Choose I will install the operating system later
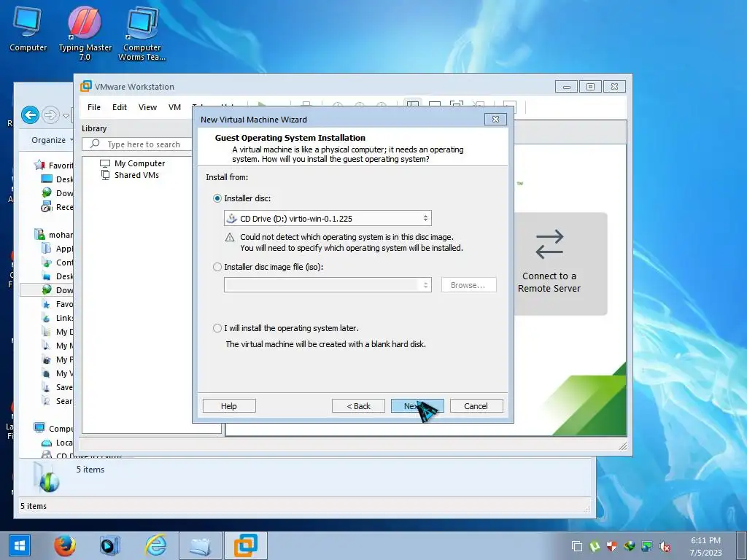 point(217,328)
